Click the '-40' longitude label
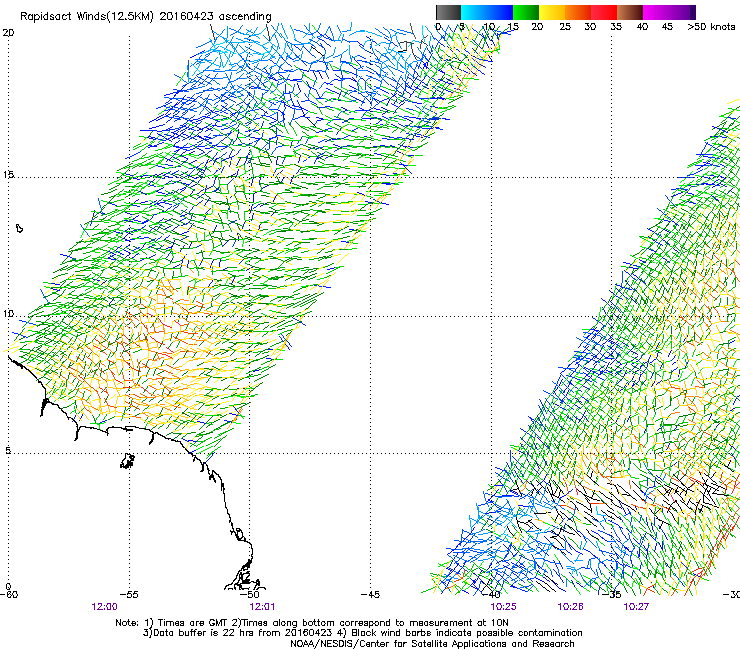Screen dimensions: 740x650 coord(491,594)
